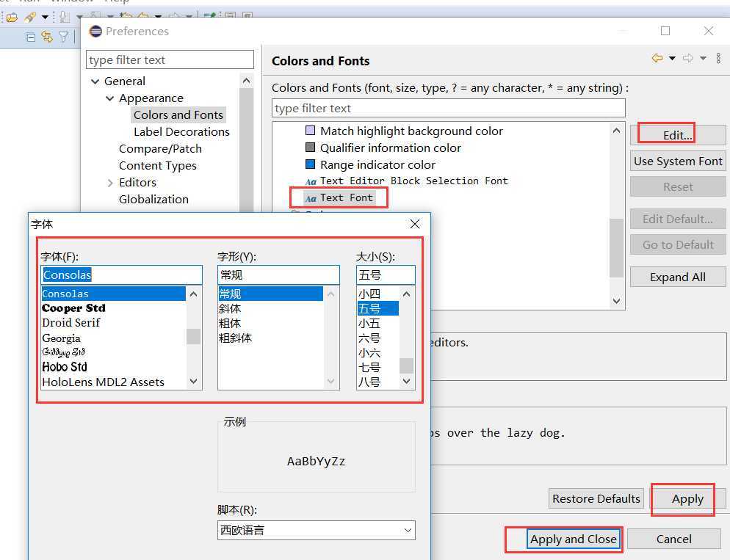This screenshot has width=730, height=560.
Task: Maximize the Preferences window
Action: (665, 31)
